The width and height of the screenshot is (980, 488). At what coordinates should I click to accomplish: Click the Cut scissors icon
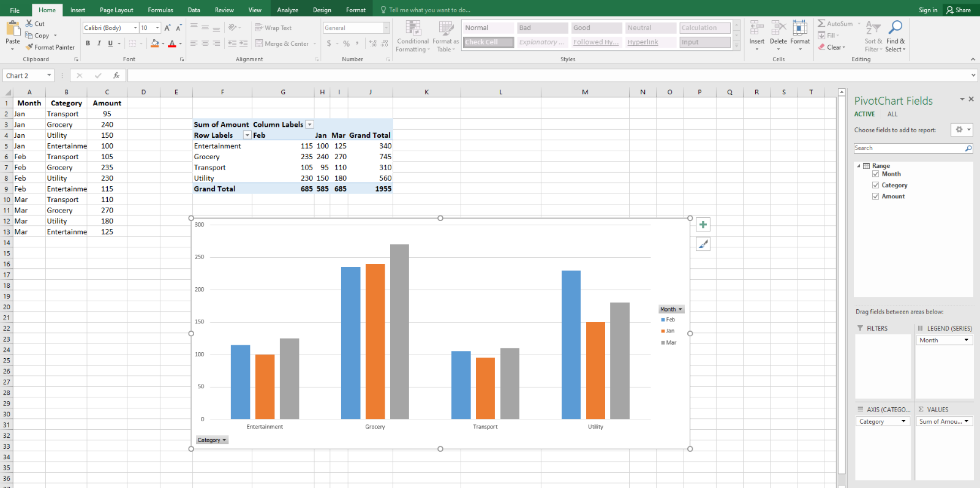(x=29, y=23)
